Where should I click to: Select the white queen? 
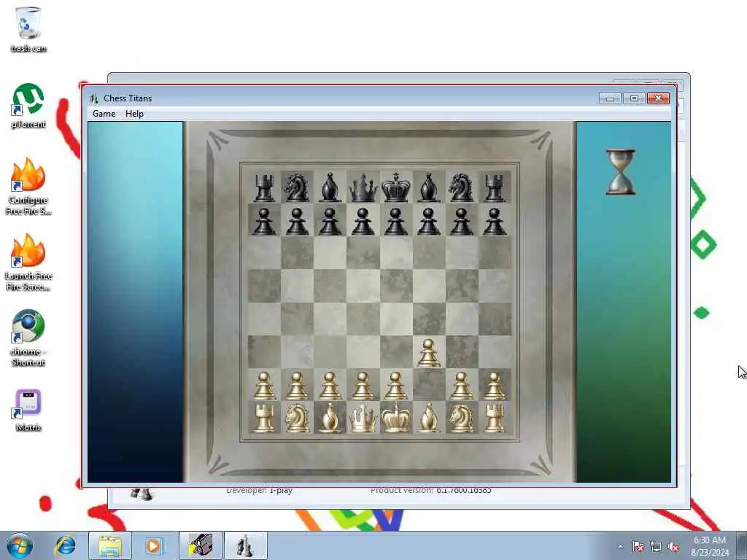pos(363,418)
